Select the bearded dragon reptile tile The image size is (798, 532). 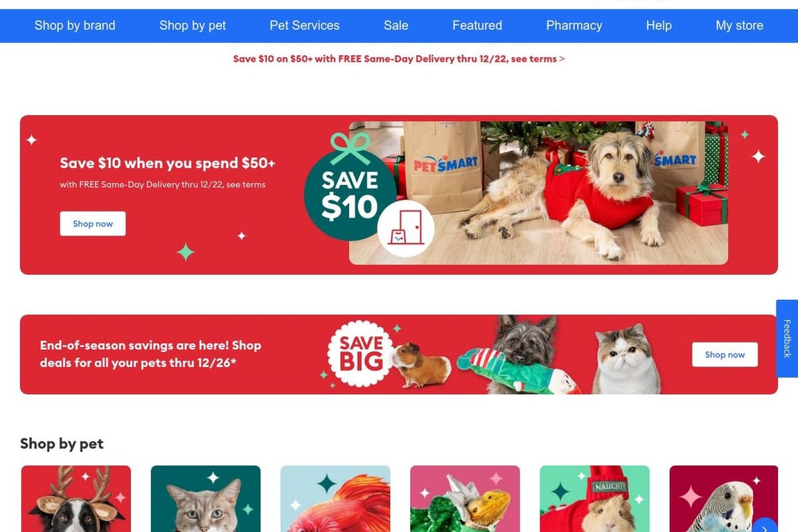pyautogui.click(x=465, y=499)
